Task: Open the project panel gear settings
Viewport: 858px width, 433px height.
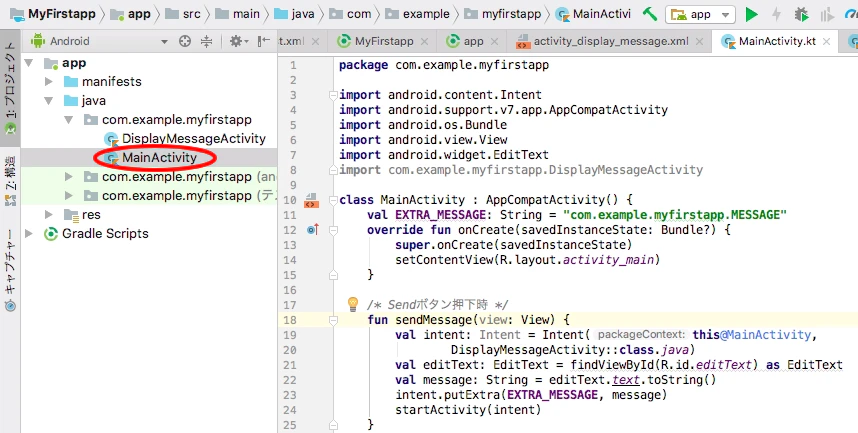Action: [238, 41]
